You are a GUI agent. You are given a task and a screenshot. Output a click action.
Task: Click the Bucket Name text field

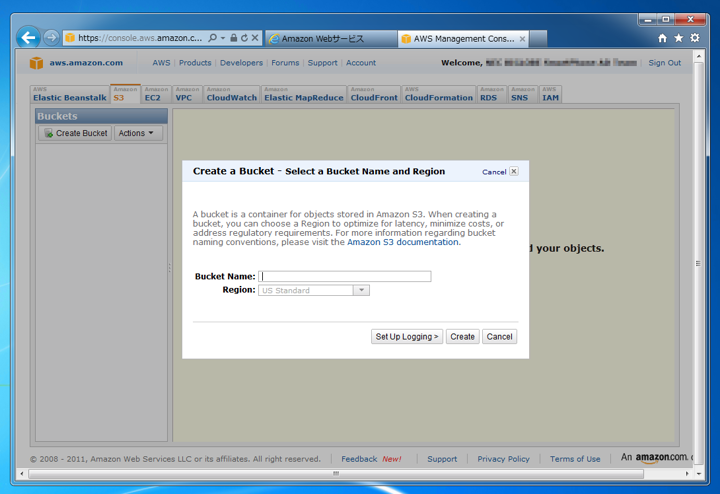[x=345, y=276]
